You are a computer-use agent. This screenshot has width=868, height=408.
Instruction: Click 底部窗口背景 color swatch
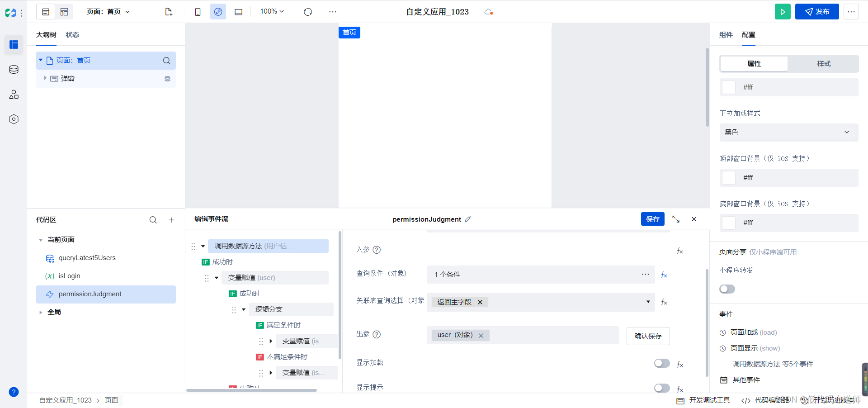pyautogui.click(x=729, y=223)
